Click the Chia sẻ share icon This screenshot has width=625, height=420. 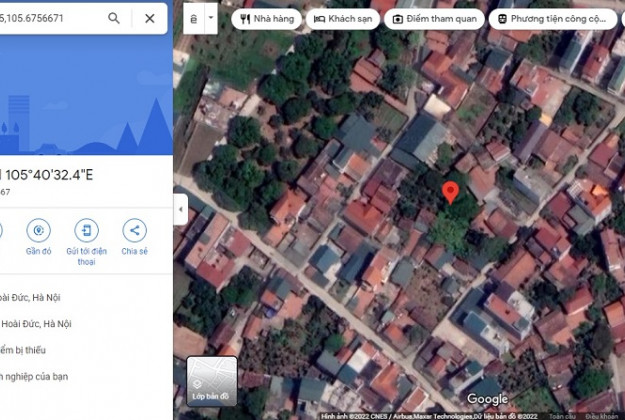(134, 230)
